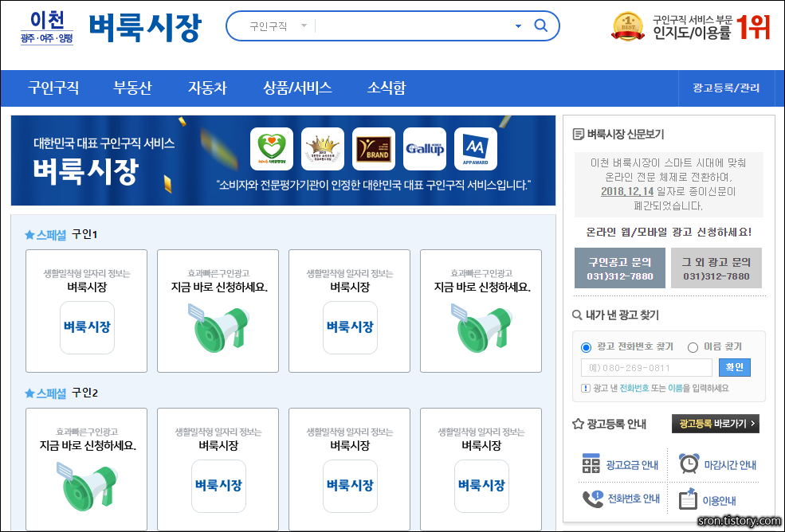This screenshot has width=785, height=532.
Task: Click 온라인 웹/모바일 광고 신청하세요 text
Action: (x=669, y=233)
